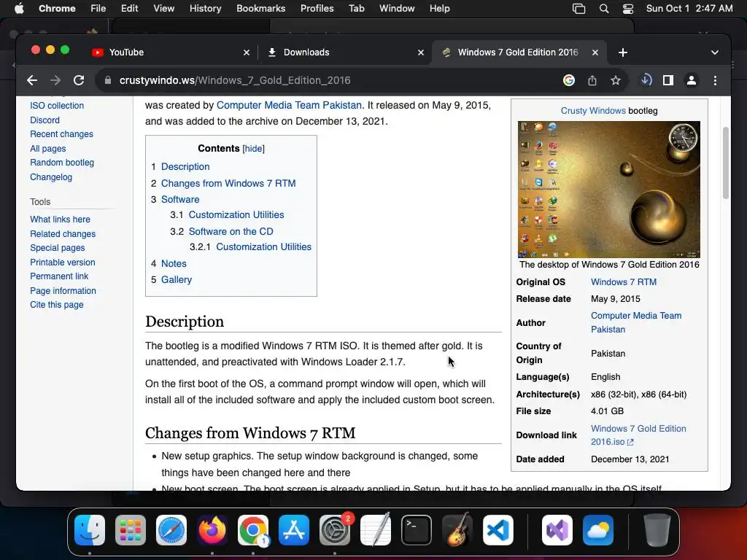
Task: Open the Profiles menu
Action: pos(317,9)
